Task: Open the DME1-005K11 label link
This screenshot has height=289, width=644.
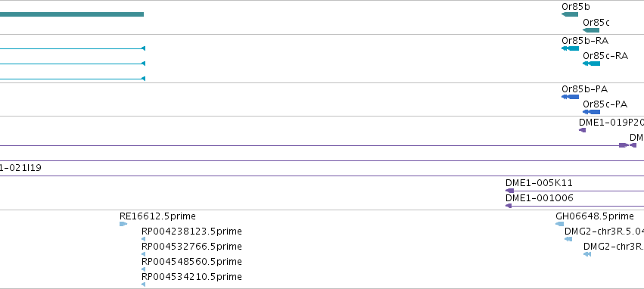Action: coord(539,183)
